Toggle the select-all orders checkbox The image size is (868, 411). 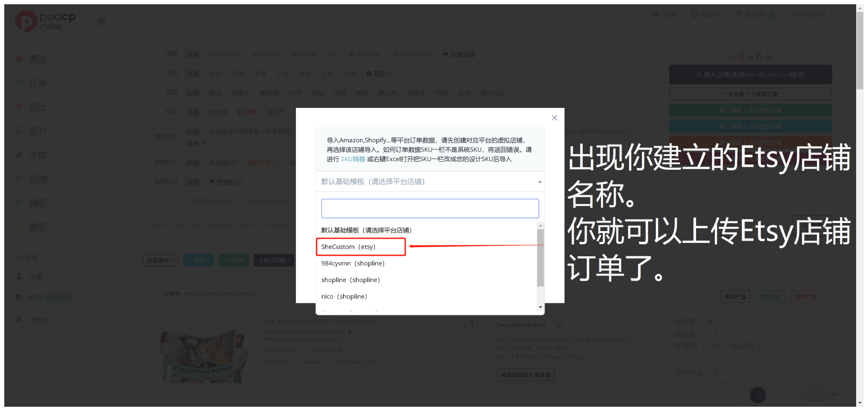(x=134, y=261)
